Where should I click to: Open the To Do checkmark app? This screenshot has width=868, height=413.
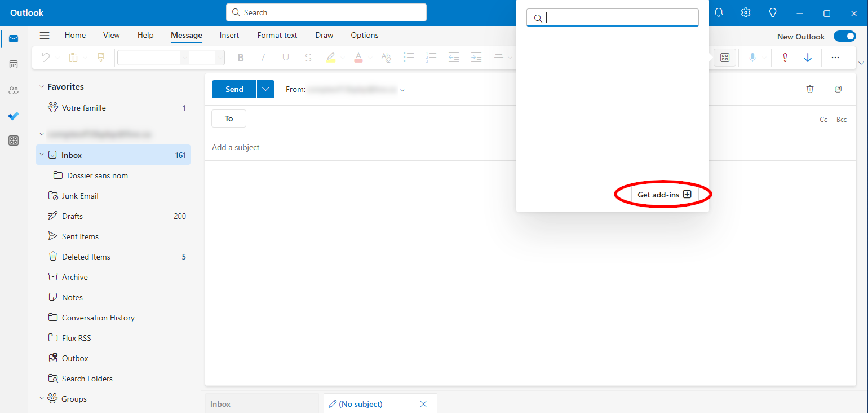pos(14,116)
